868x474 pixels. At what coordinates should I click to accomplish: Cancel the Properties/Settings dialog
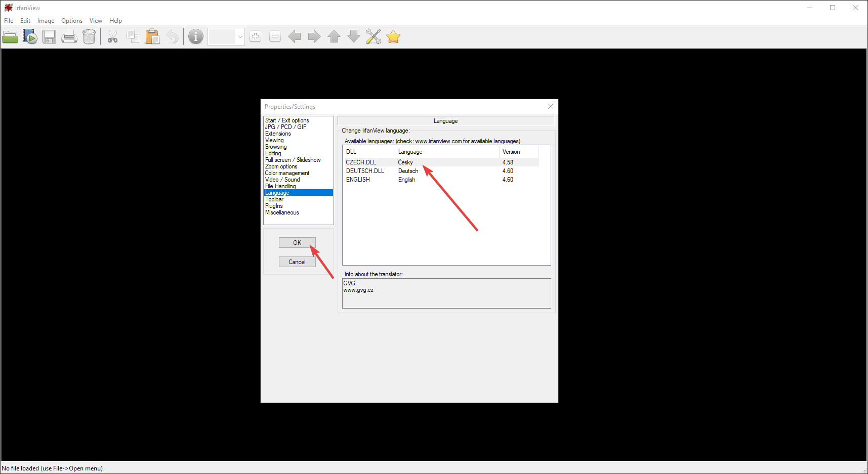click(x=297, y=262)
